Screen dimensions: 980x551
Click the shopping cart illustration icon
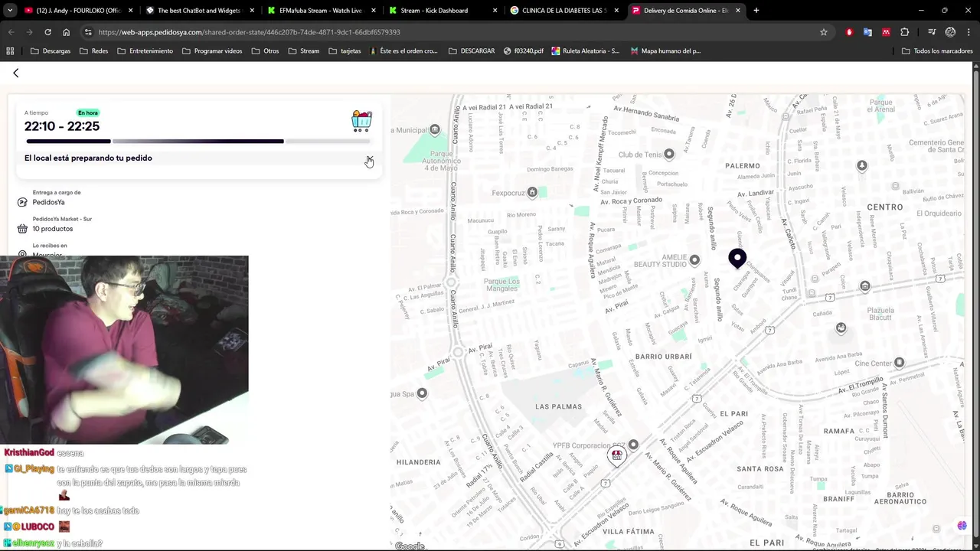coord(361,121)
